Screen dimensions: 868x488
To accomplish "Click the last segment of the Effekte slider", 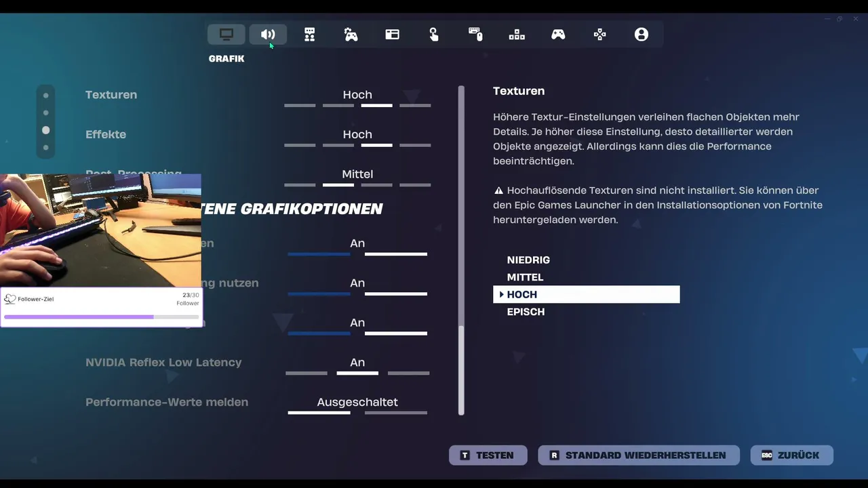I will coord(415,145).
